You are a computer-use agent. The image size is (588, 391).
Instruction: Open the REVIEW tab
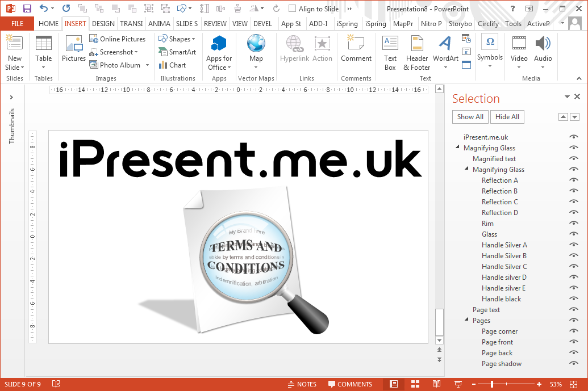[215, 24]
